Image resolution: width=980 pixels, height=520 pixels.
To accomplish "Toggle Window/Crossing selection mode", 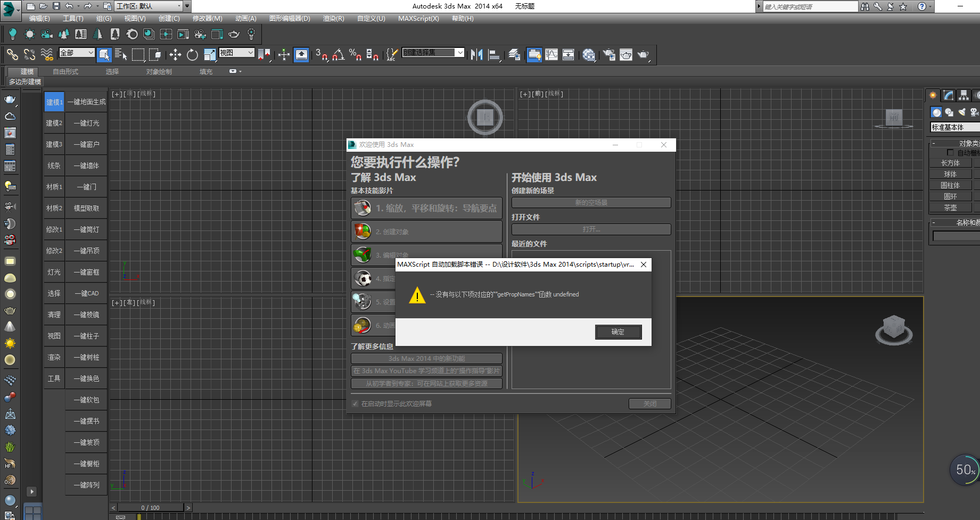I will point(155,54).
